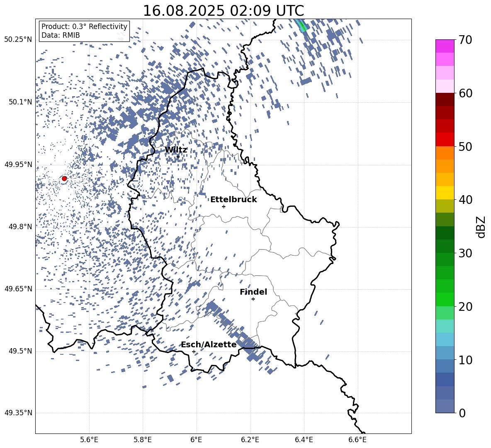Image resolution: width=491 pixels, height=448 pixels.
Task: Click the title 16.08.2025 02:09 UTC
Action: 223,11
